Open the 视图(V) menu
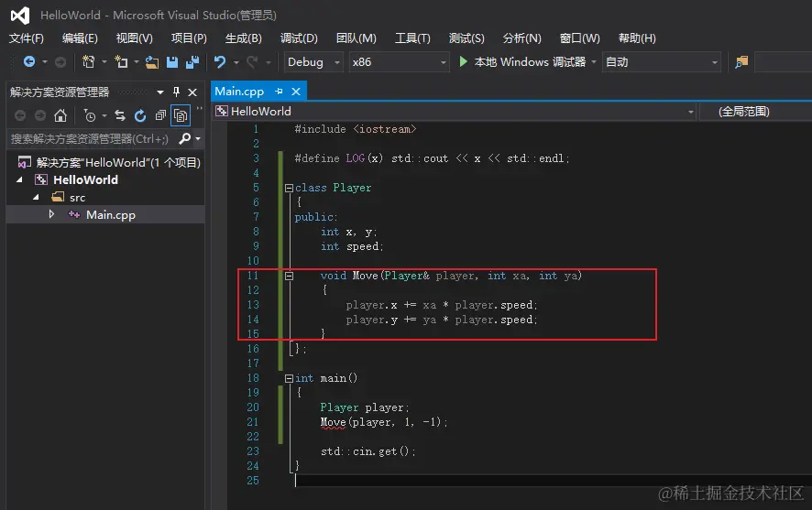Image resolution: width=812 pixels, height=510 pixels. coord(134,38)
